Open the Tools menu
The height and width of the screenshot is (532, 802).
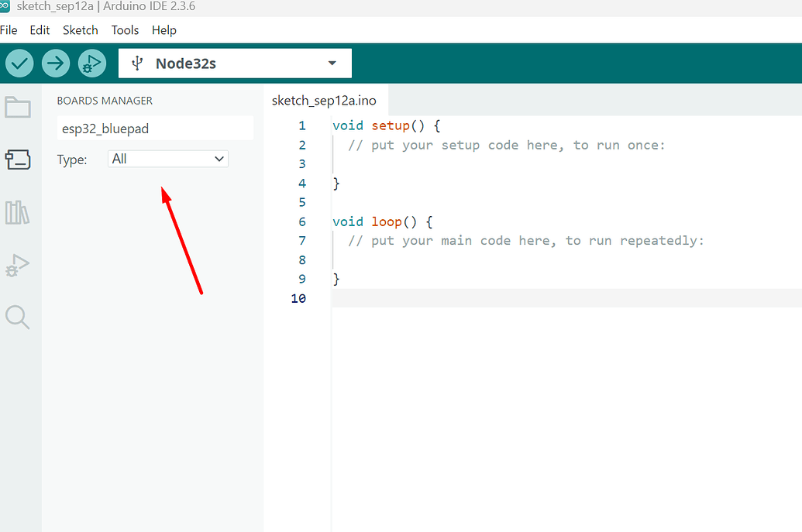[125, 30]
